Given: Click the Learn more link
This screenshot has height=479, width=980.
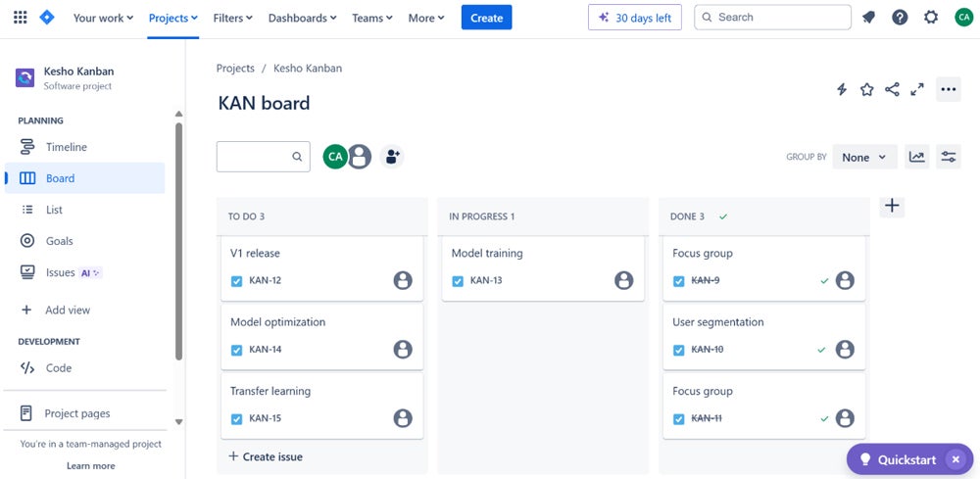Looking at the screenshot, I should pyautogui.click(x=90, y=466).
